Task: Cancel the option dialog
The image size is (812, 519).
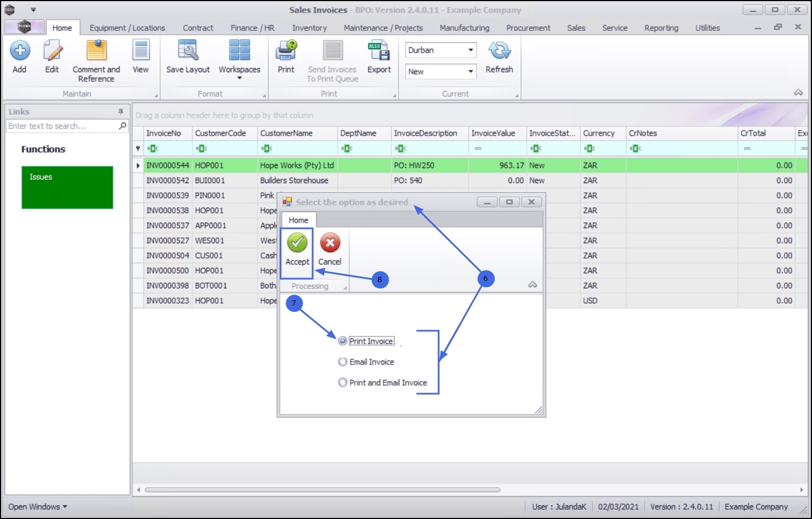Action: (330, 250)
